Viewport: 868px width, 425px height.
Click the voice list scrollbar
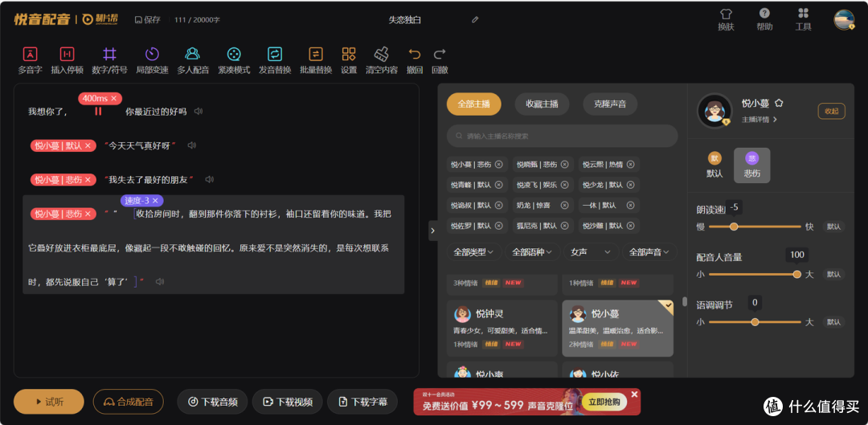click(685, 301)
